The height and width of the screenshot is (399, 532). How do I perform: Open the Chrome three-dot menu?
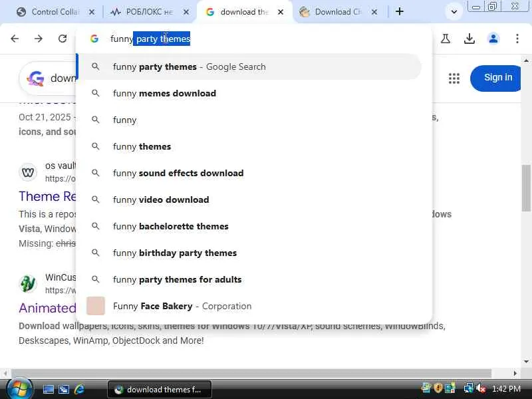[x=517, y=39]
